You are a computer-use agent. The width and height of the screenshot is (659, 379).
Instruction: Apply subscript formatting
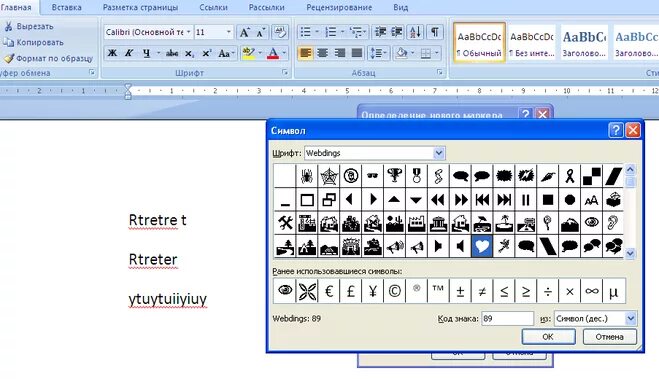[189, 53]
